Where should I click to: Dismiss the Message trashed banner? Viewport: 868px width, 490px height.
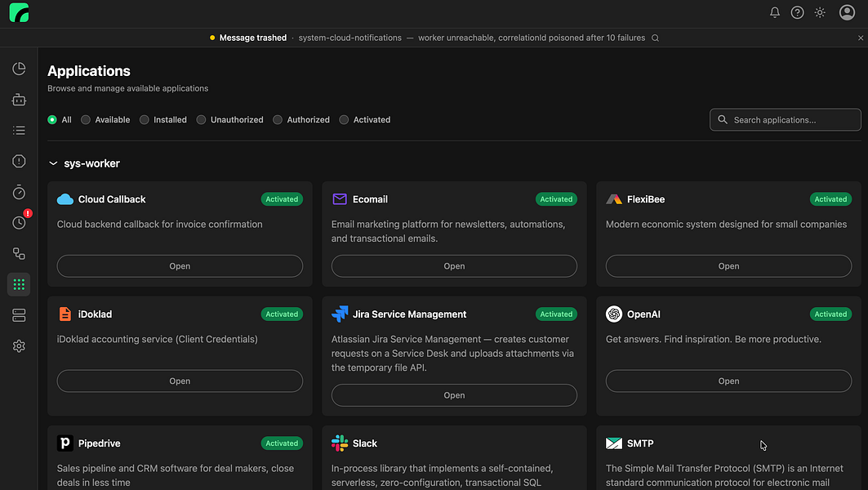tap(861, 38)
